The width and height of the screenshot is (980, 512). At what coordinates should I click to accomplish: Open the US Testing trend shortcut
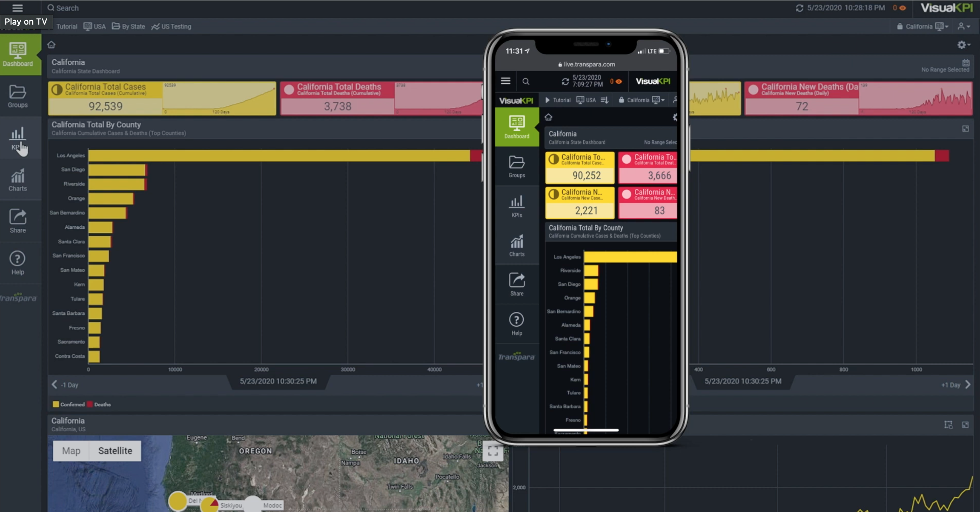coord(171,27)
